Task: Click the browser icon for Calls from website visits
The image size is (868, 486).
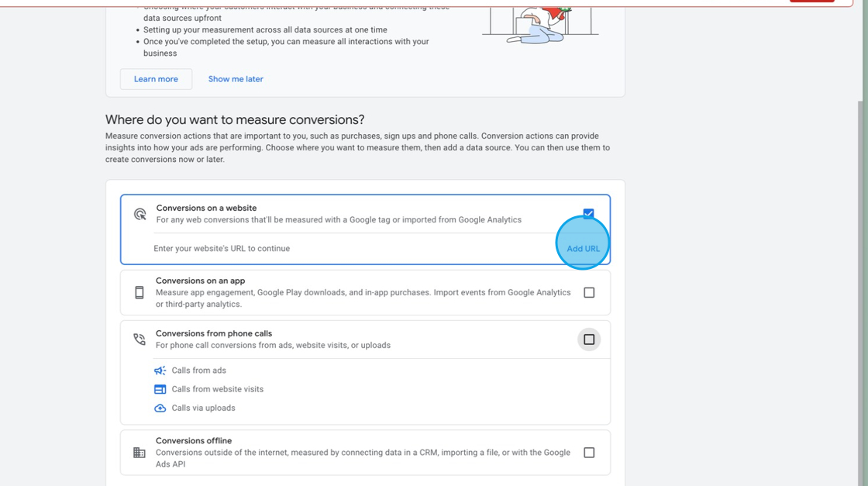Action: [159, 388]
